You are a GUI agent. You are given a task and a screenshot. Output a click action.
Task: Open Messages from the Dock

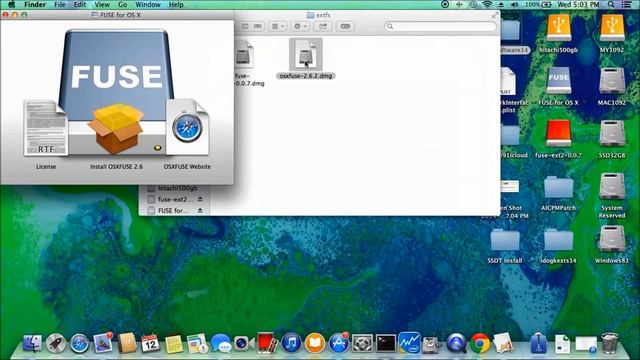(221, 343)
